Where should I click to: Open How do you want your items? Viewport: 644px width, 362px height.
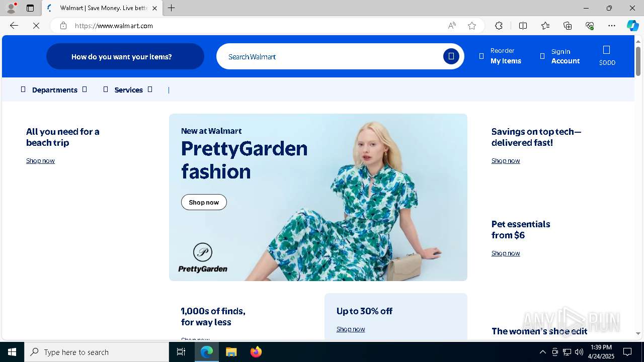pyautogui.click(x=125, y=56)
